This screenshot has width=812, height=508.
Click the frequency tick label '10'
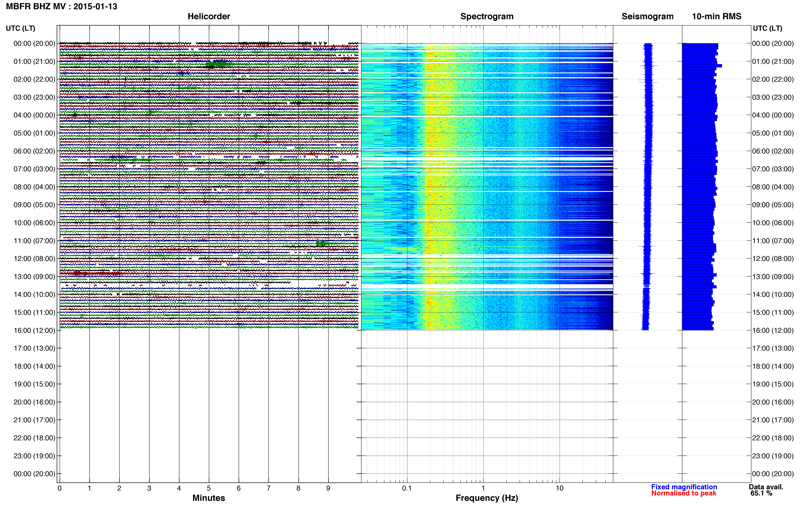pos(559,488)
